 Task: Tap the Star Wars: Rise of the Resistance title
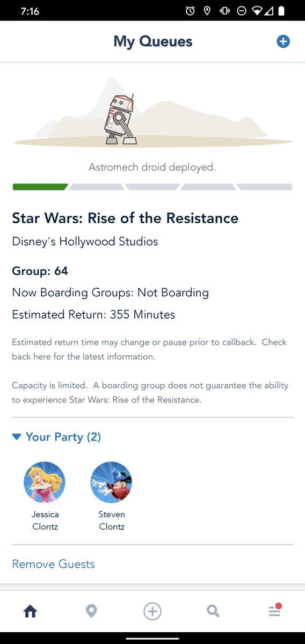[125, 218]
